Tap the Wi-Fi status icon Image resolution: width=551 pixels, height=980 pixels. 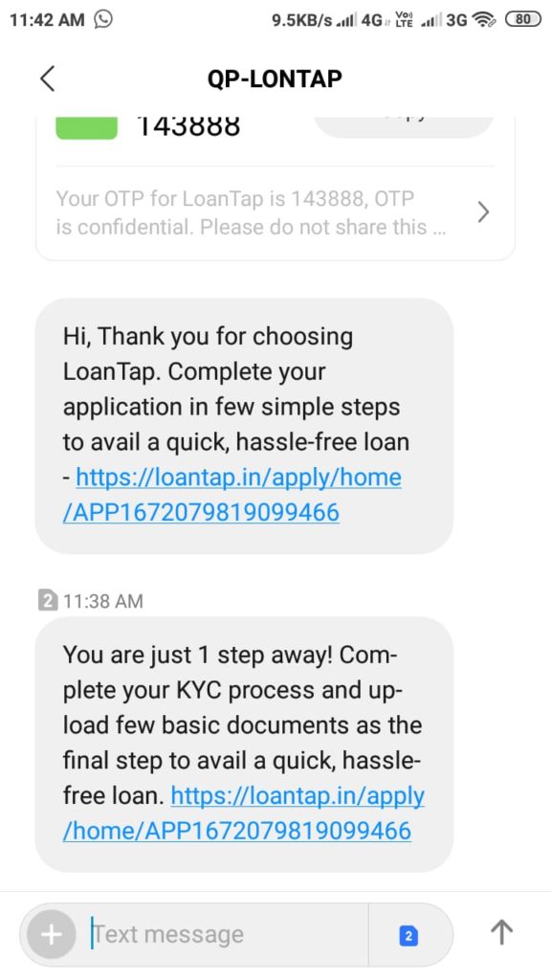coord(483,20)
